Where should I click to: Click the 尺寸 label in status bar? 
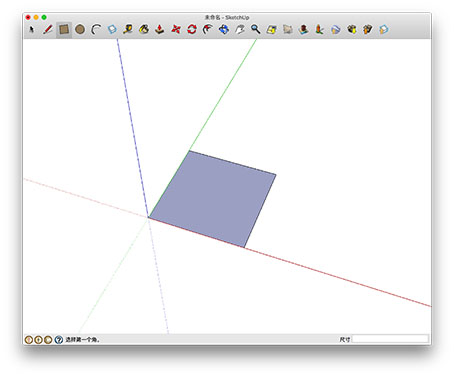click(345, 339)
